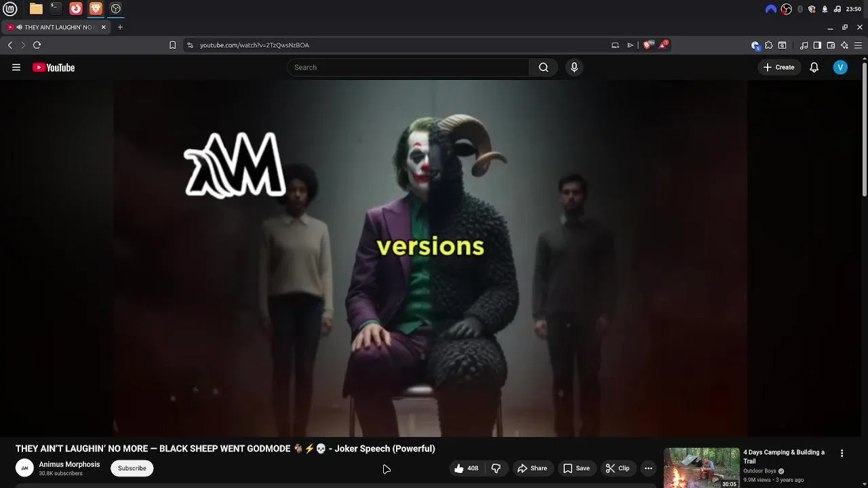Save video to playlist
The height and width of the screenshot is (488, 868).
[576, 468]
